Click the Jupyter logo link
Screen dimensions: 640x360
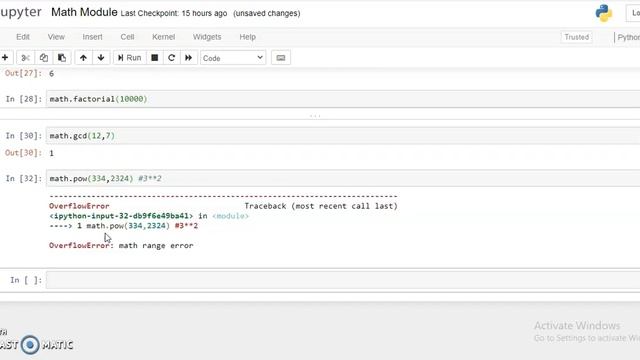pos(20,12)
